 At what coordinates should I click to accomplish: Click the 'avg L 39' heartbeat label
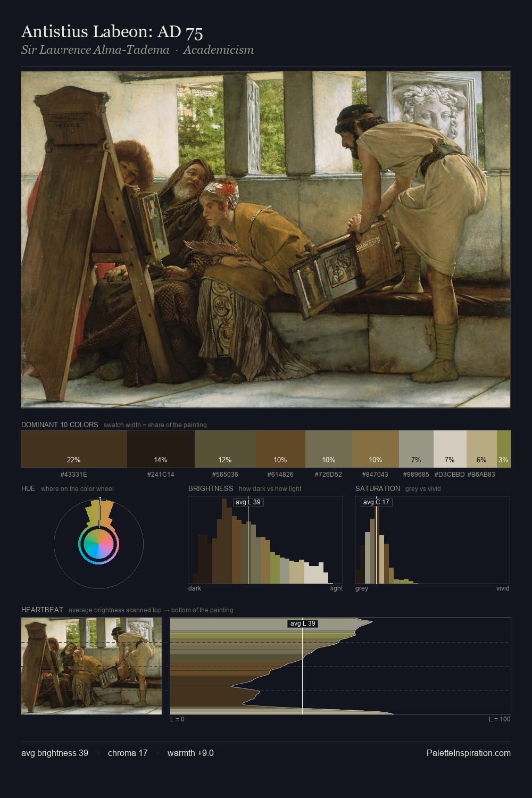[x=303, y=624]
